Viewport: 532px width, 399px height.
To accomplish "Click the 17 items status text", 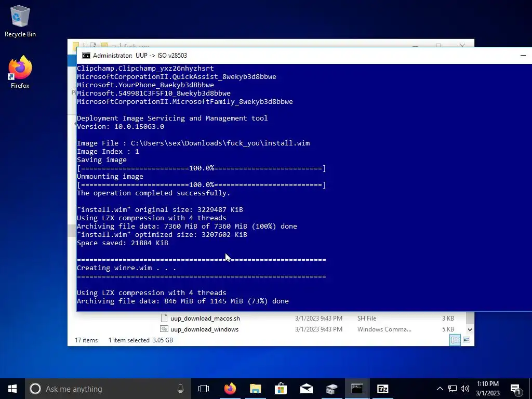I will coord(86,340).
